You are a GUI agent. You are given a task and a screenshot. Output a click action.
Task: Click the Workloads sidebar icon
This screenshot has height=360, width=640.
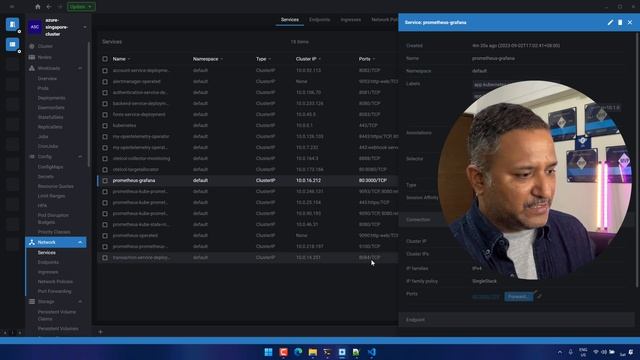32,68
